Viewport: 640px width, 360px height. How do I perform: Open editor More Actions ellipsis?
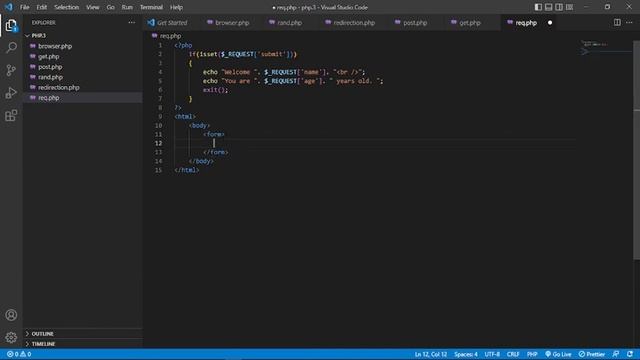pos(629,23)
